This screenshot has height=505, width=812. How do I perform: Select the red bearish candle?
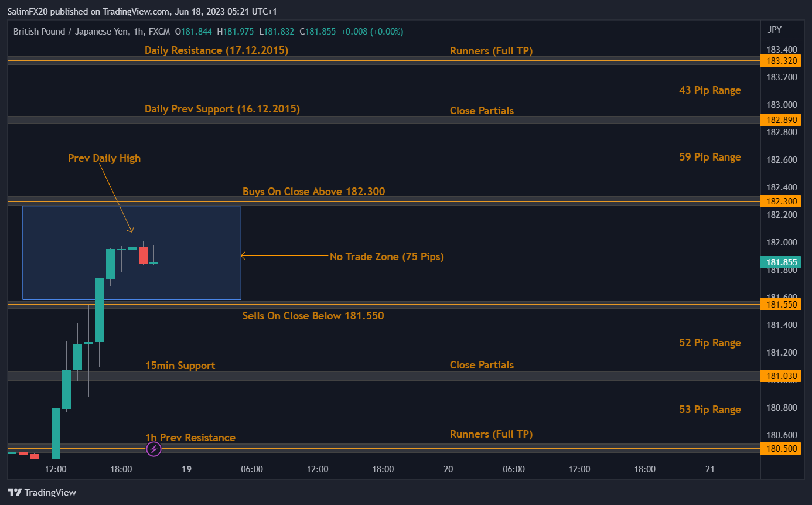143,255
